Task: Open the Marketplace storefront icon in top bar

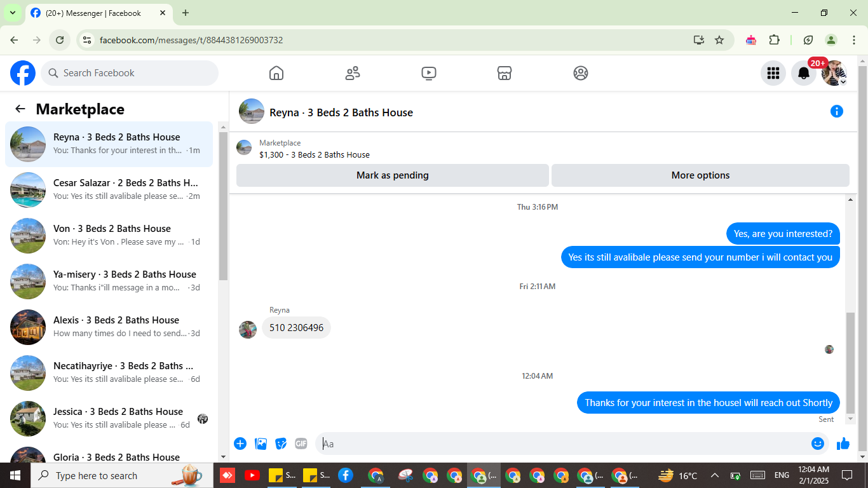Action: [x=505, y=73]
